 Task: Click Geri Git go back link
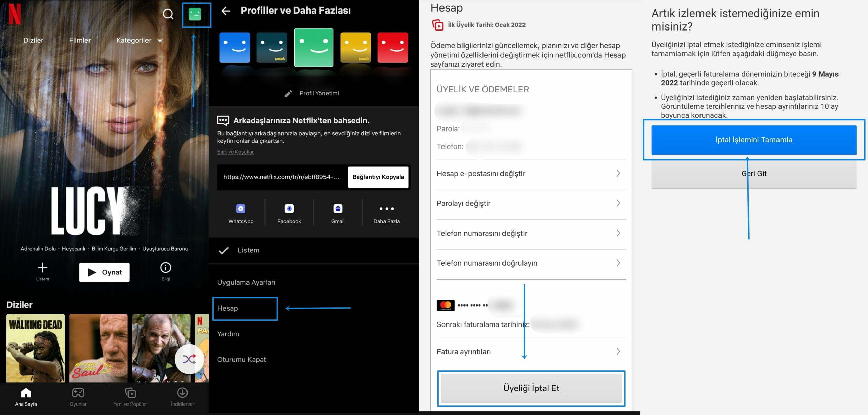[x=754, y=173]
